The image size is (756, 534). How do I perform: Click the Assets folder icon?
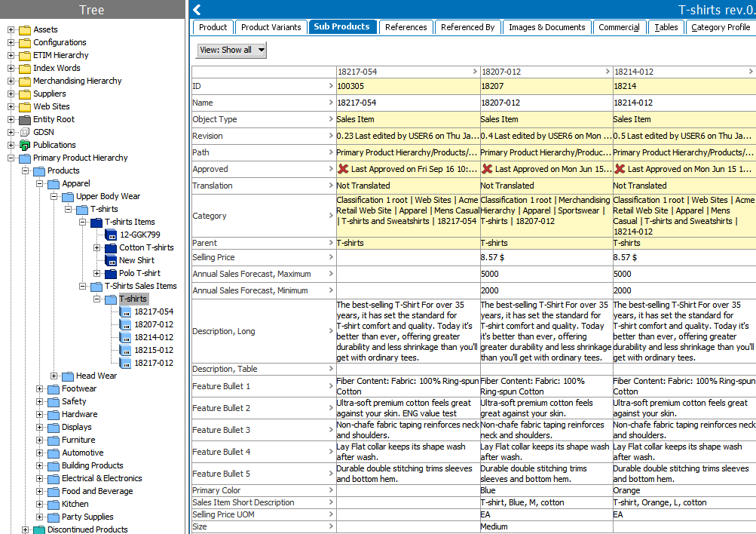pyautogui.click(x=25, y=30)
